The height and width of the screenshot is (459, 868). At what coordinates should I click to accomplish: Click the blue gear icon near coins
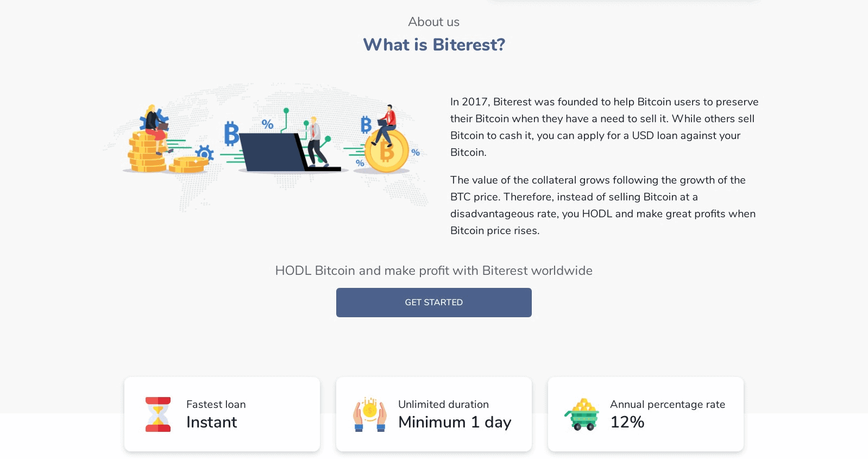pyautogui.click(x=204, y=153)
